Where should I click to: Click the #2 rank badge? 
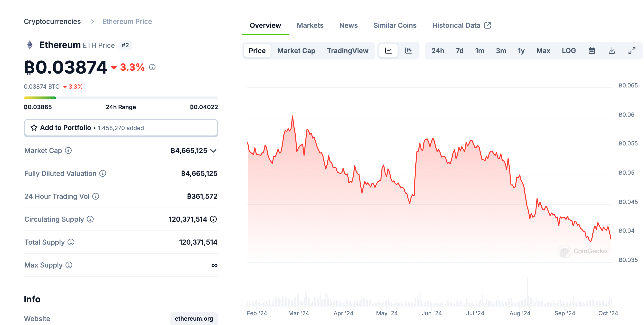coord(125,45)
